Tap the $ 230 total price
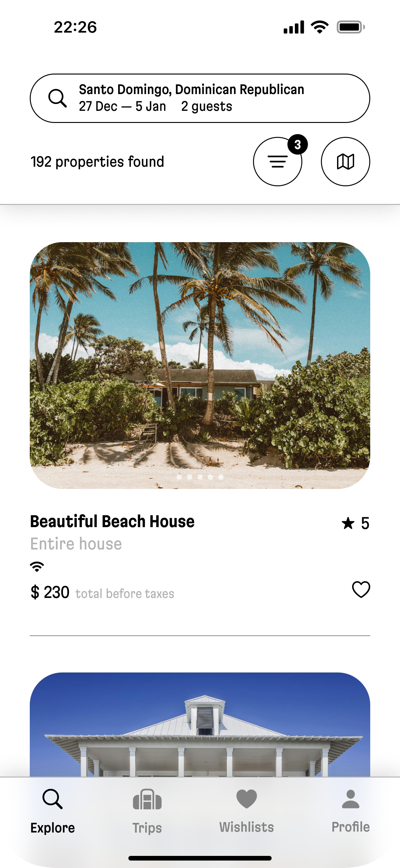 (x=50, y=592)
